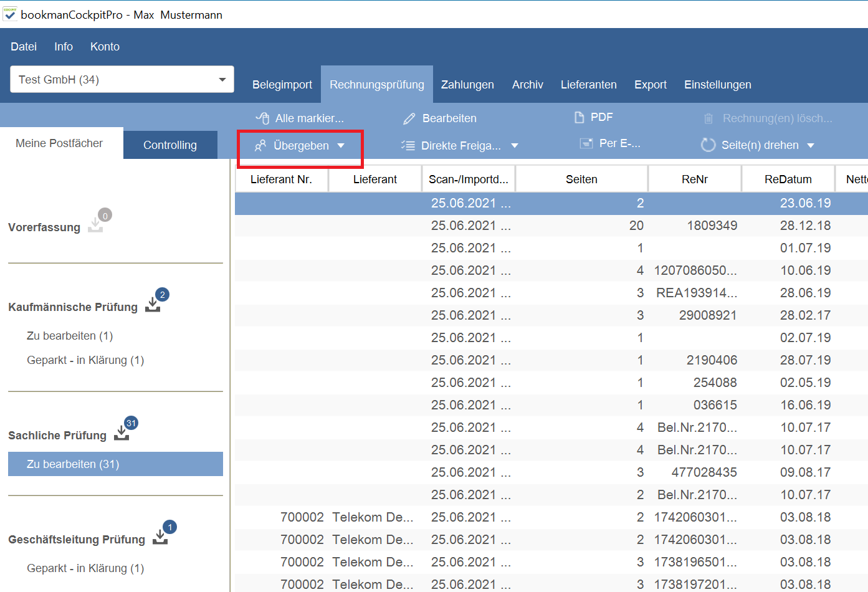The image size is (868, 592).
Task: Switch to the Lieferanten tab
Action: point(589,85)
